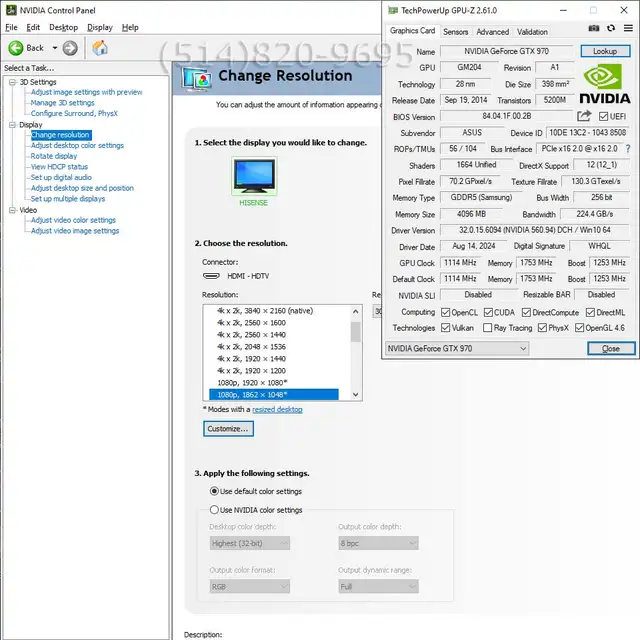Click the Customize... button
This screenshot has width=640, height=640.
point(228,429)
